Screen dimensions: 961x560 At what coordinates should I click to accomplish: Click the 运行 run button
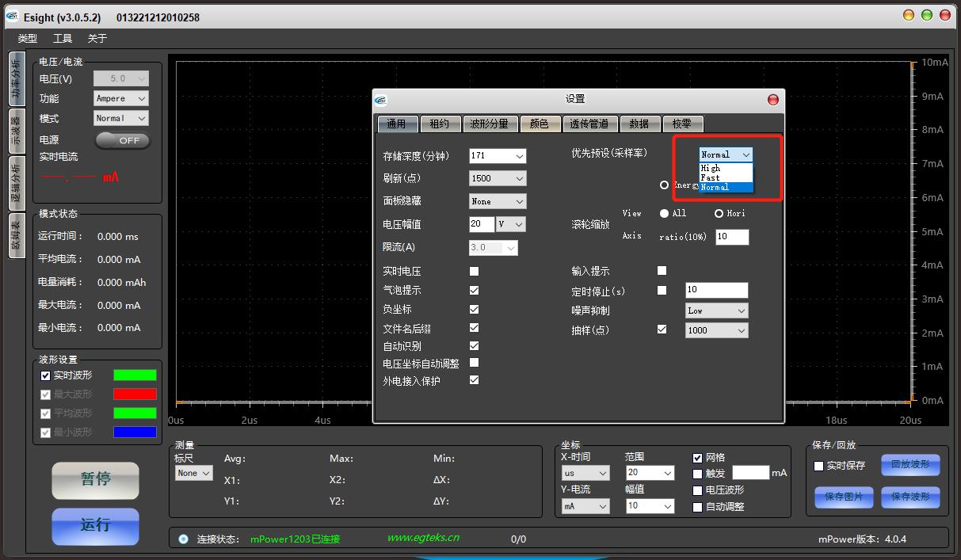pyautogui.click(x=95, y=525)
